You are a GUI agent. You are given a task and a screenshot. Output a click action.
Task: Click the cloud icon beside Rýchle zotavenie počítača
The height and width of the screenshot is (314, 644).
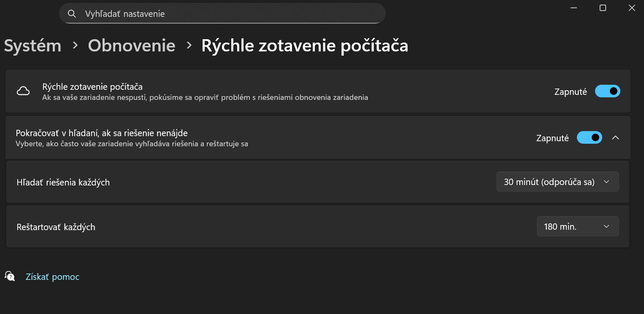23,91
